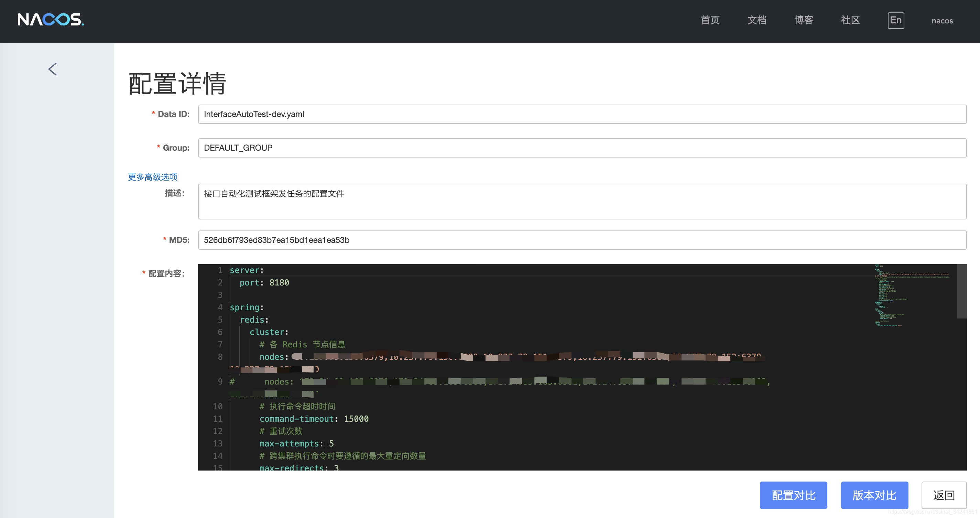This screenshot has height=518, width=980.
Task: Open the 社区 menu item
Action: [850, 21]
